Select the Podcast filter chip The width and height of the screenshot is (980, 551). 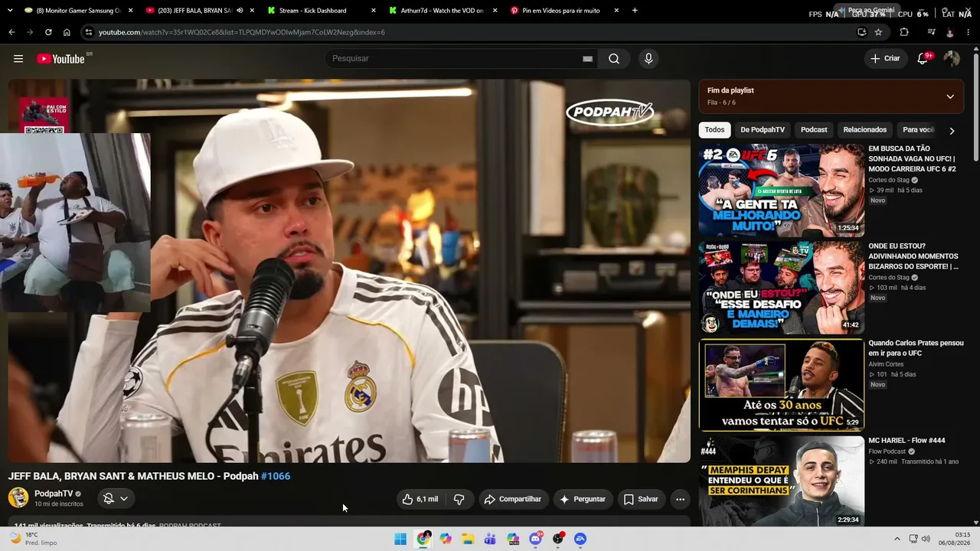click(814, 130)
